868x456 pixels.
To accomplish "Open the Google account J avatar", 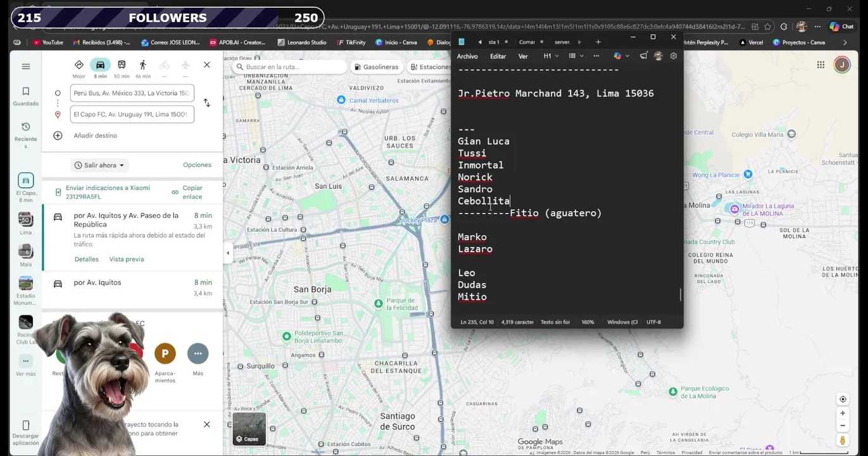I will 842,65.
